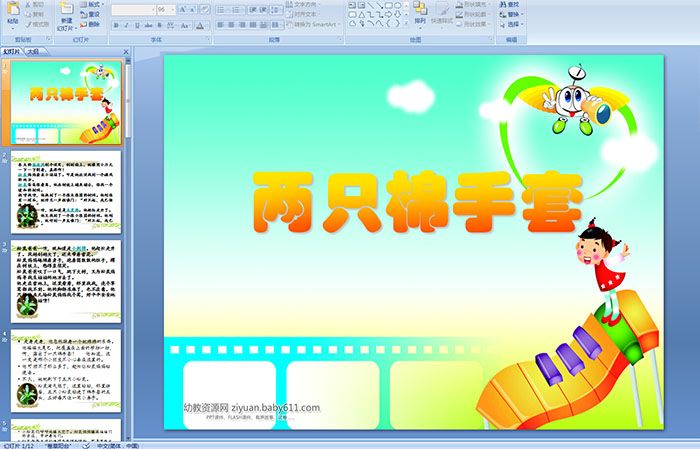Center align text
700x449 pixels.
tap(231, 25)
